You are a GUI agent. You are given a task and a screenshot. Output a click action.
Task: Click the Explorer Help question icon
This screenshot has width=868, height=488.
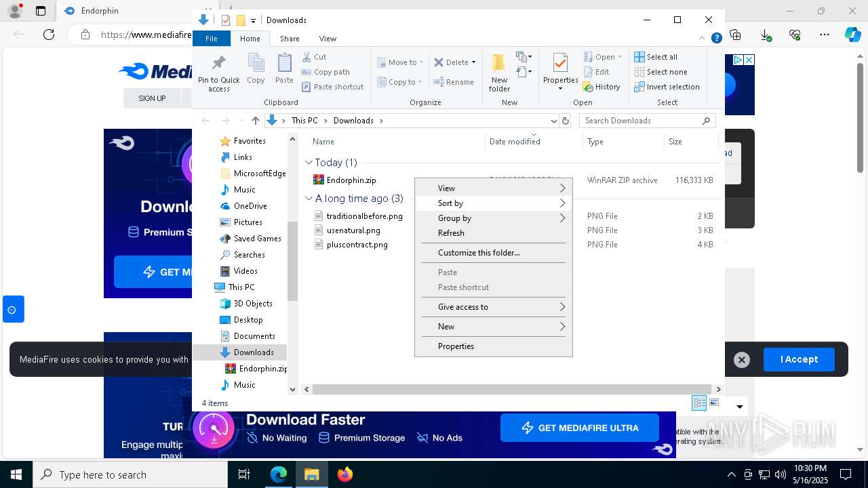tap(716, 39)
